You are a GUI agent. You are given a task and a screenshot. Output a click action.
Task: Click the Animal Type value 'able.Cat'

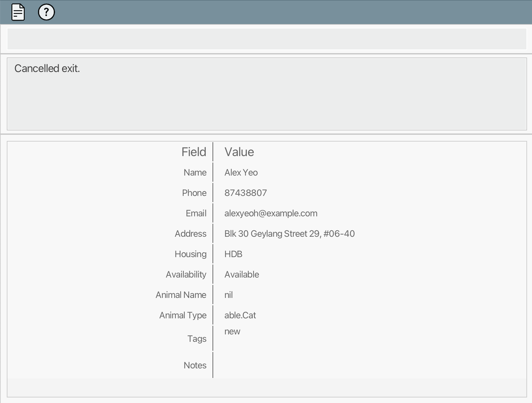(x=240, y=315)
